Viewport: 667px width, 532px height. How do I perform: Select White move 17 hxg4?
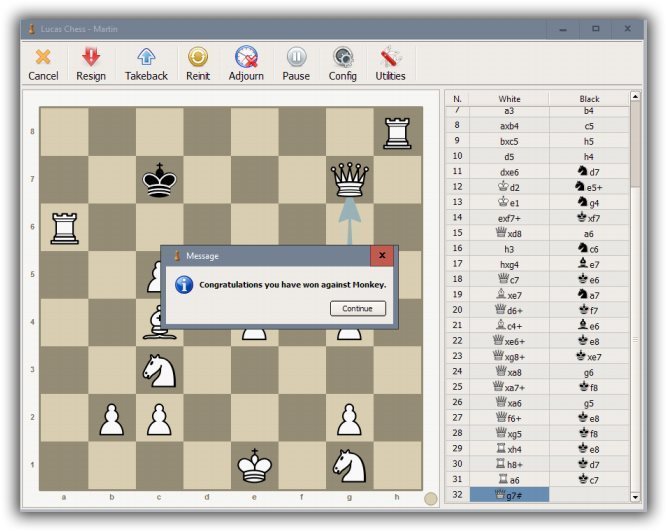(509, 264)
